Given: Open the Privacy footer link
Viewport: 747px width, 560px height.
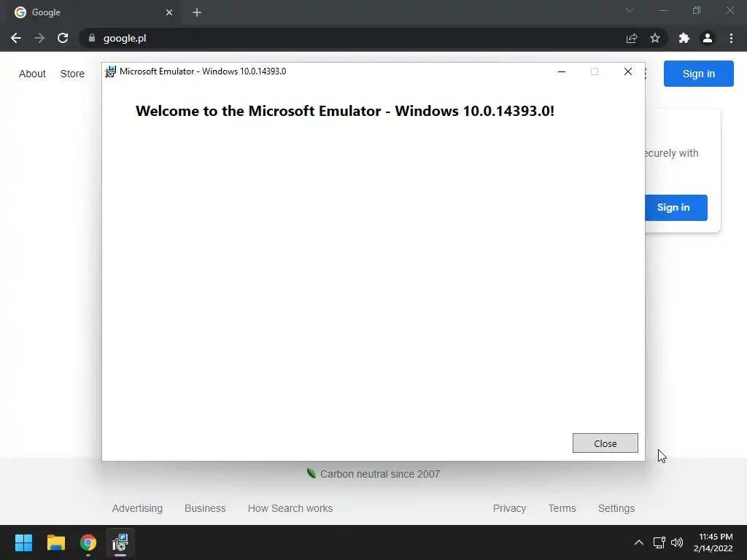Looking at the screenshot, I should pos(509,508).
